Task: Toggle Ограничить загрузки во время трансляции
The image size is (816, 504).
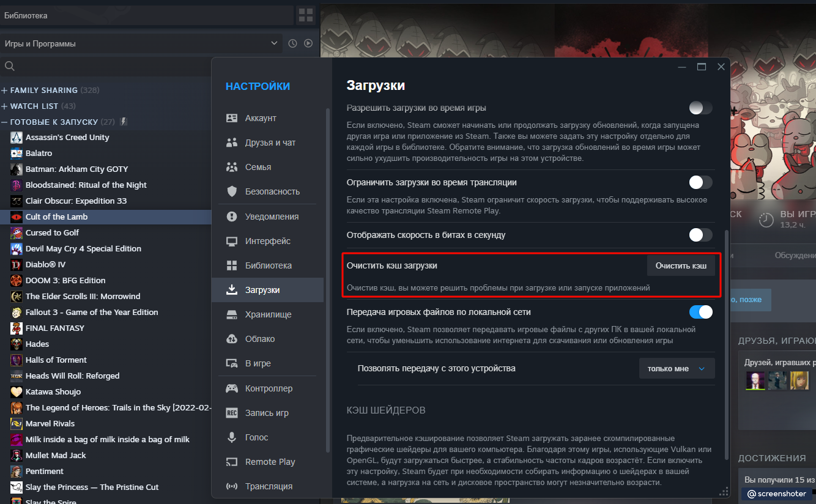Action: (701, 182)
